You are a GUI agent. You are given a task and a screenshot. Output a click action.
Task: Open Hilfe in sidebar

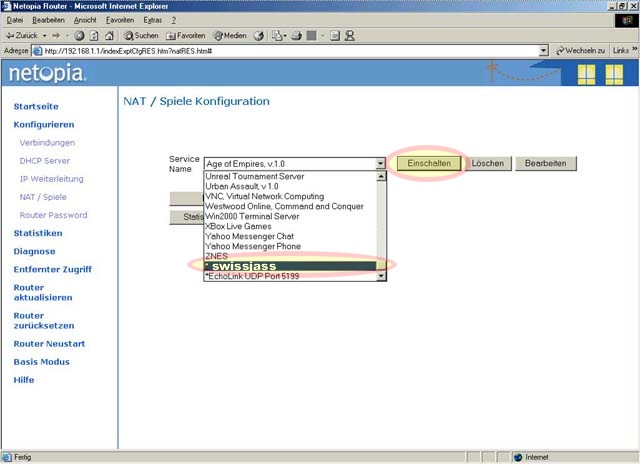(24, 380)
